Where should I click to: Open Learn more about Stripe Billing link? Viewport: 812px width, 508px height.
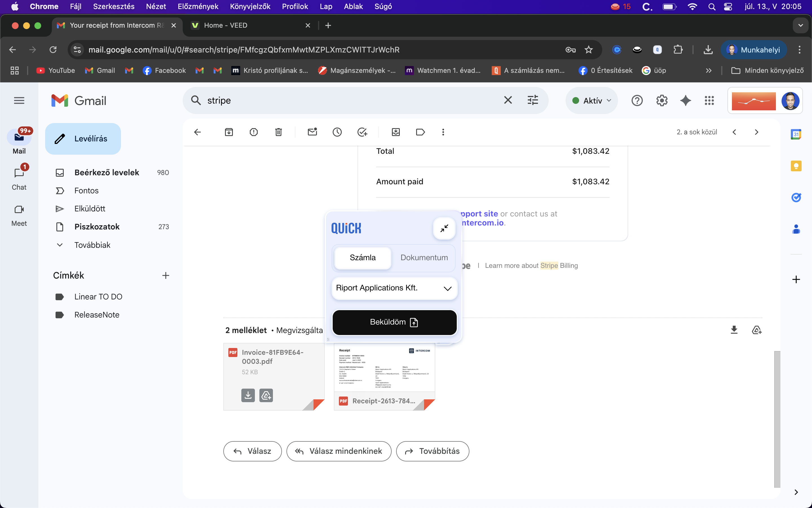pyautogui.click(x=531, y=265)
